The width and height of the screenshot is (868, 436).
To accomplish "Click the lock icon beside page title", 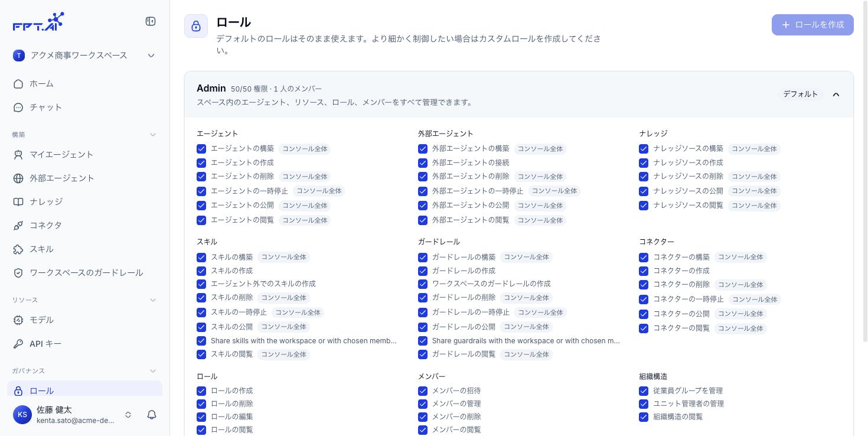I will [x=196, y=26].
